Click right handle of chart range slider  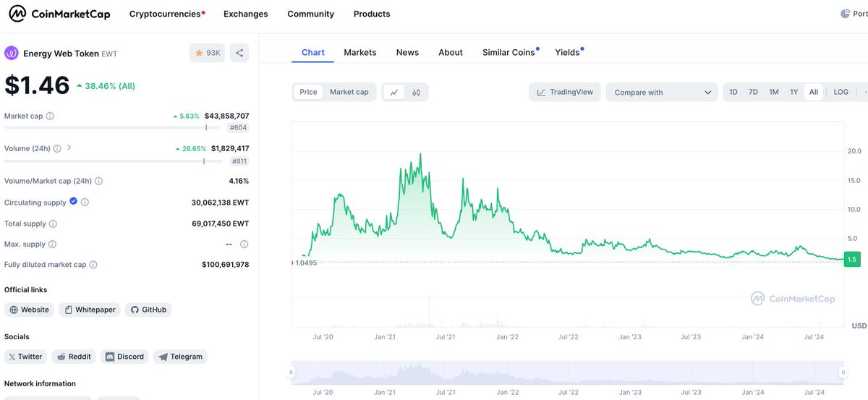click(x=843, y=373)
